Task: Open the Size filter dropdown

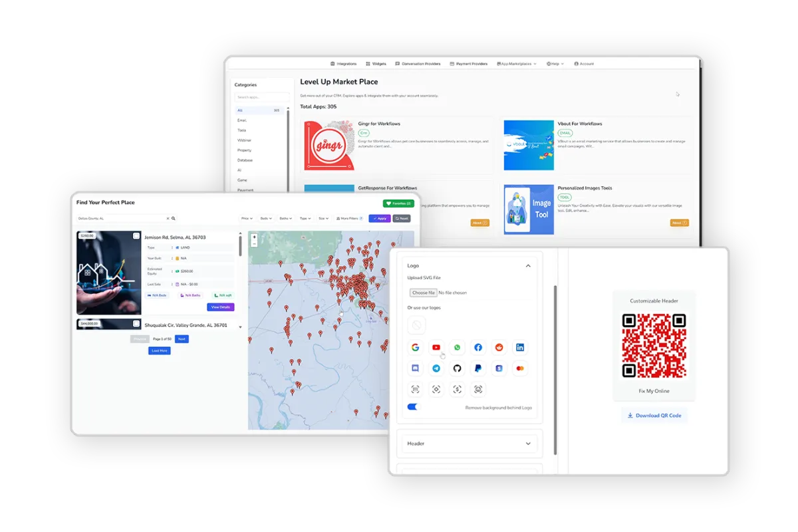Action: (x=323, y=218)
